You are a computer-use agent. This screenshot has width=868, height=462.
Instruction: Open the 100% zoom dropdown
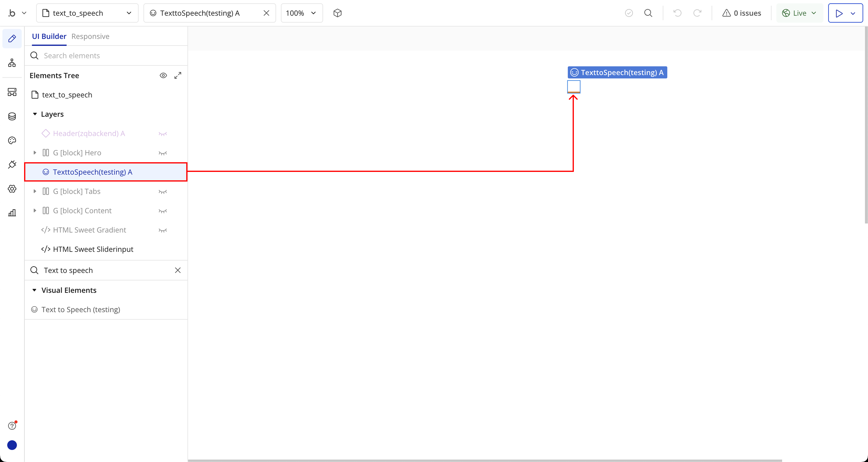tap(301, 13)
